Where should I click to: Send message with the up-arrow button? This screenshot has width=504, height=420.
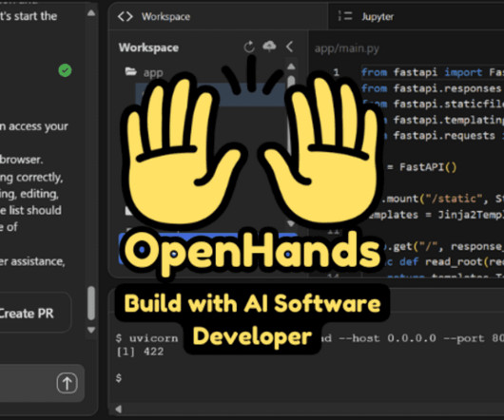[67, 383]
